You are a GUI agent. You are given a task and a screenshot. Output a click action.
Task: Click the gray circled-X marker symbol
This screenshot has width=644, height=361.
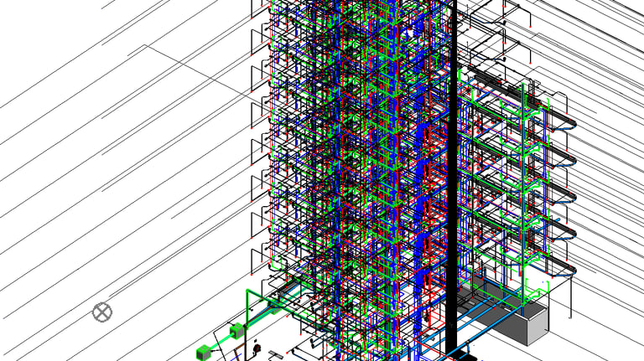pos(102,312)
